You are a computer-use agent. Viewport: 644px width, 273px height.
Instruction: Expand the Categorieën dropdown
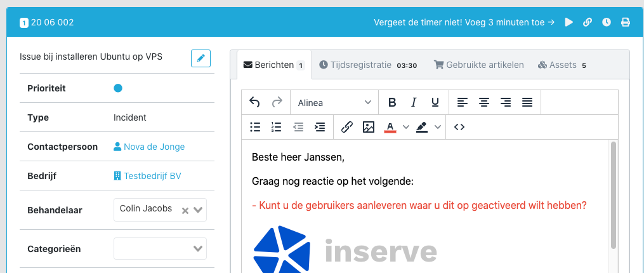[x=198, y=249]
